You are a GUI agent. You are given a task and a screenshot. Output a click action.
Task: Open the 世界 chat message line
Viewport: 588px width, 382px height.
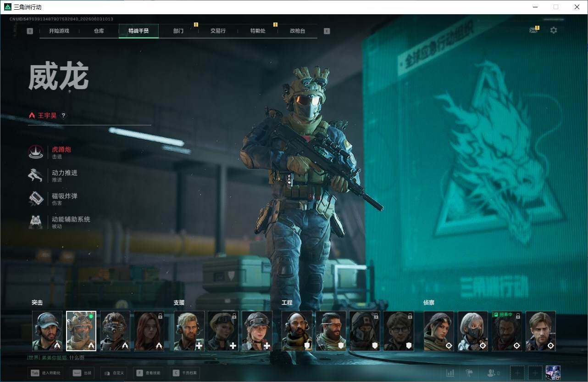coord(55,358)
